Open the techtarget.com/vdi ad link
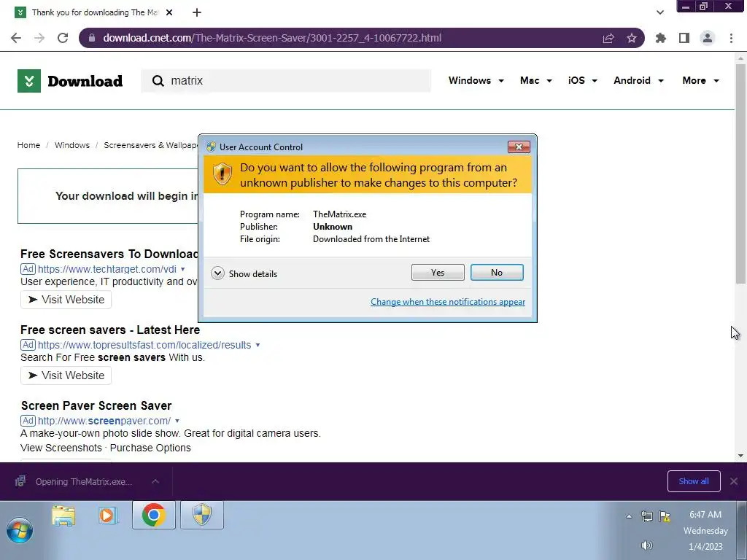 tap(107, 269)
